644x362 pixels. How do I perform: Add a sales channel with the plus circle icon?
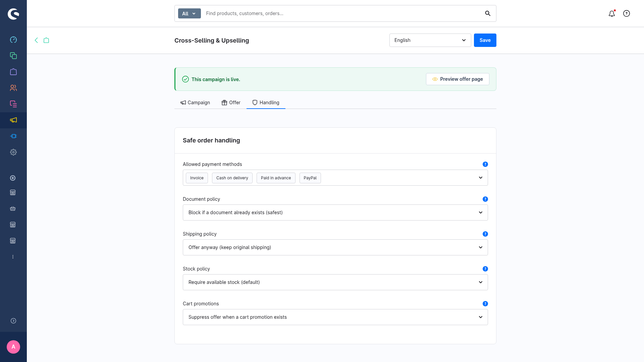13,178
